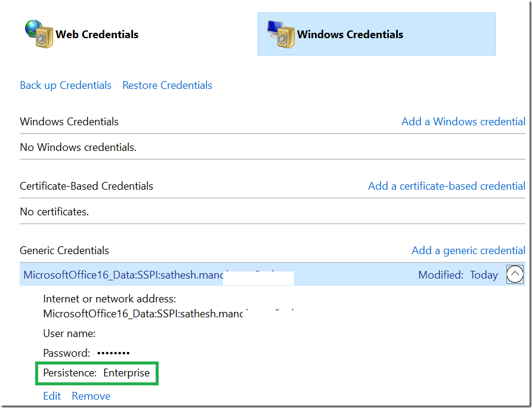Click the network address value MicrosoftOffice16_Data:SSPI
Image resolution: width=532 pixels, height=408 pixels.
click(x=144, y=314)
